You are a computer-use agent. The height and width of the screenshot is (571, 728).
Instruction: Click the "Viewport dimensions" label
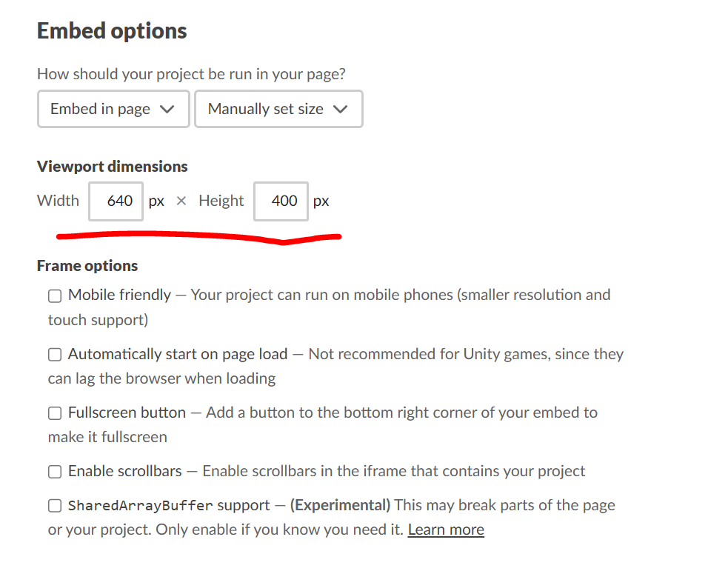[113, 167]
